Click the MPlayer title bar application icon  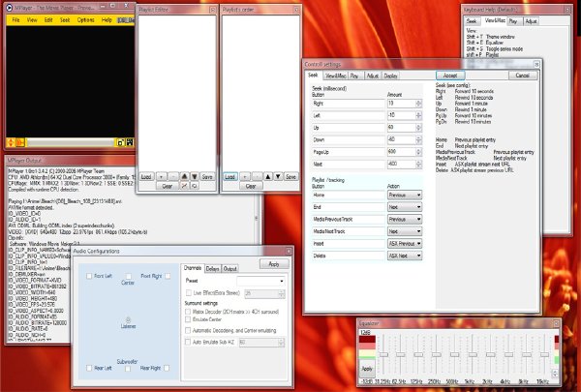[x=10, y=8]
